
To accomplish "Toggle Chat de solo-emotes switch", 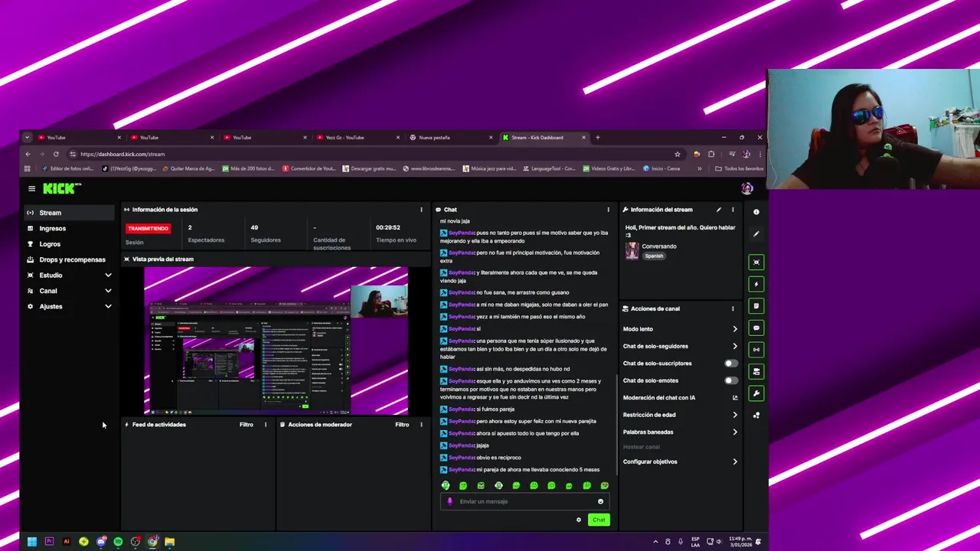I will pyautogui.click(x=731, y=380).
